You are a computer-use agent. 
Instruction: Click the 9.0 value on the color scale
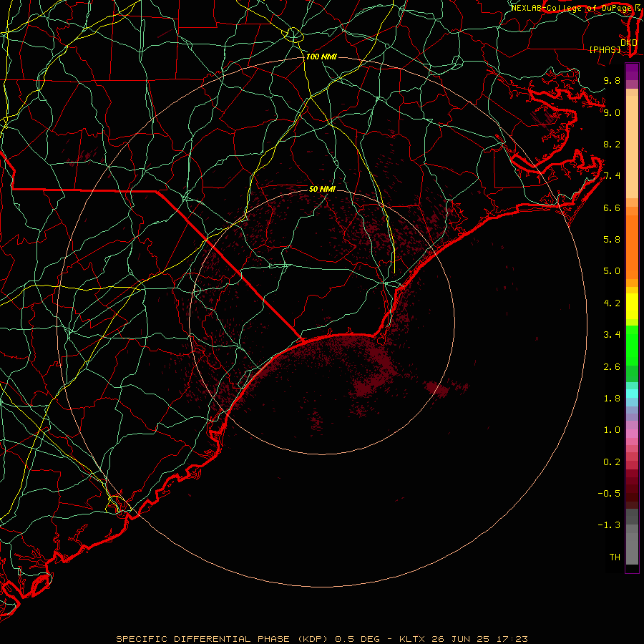point(612,112)
